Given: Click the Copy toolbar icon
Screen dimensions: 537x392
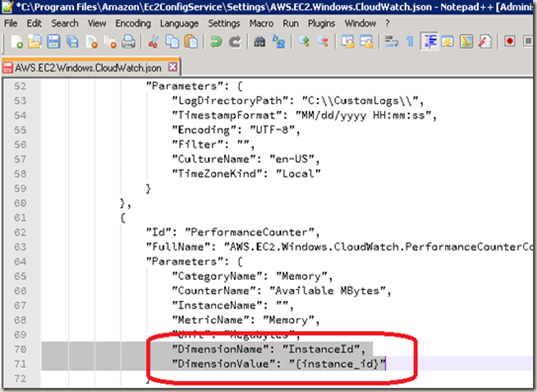Looking at the screenshot, I should 172,42.
